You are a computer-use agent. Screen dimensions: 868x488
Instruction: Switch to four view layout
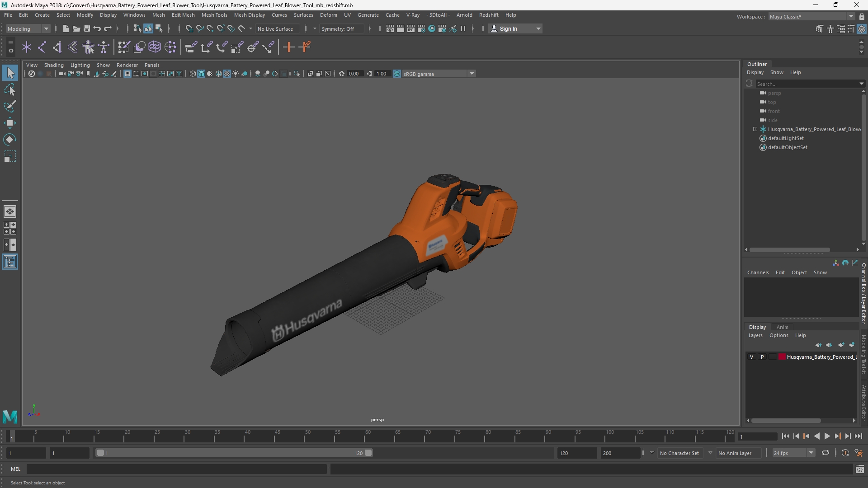pyautogui.click(x=10, y=228)
